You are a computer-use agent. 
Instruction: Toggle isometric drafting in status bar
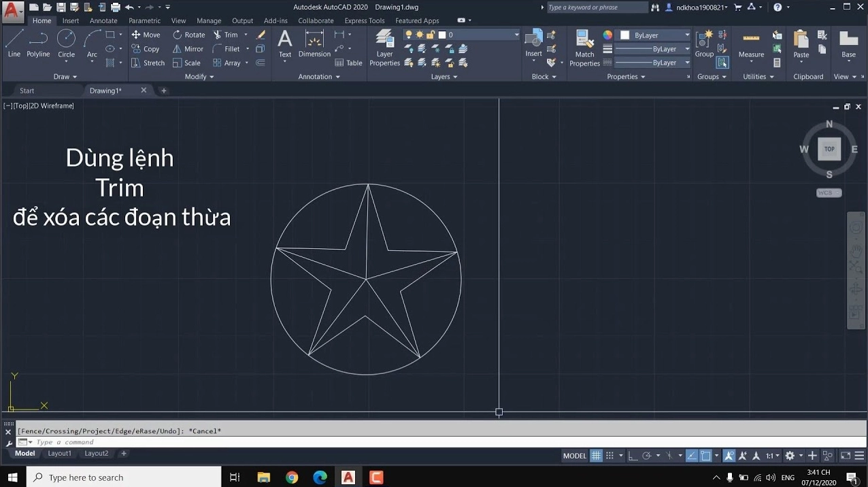(669, 456)
